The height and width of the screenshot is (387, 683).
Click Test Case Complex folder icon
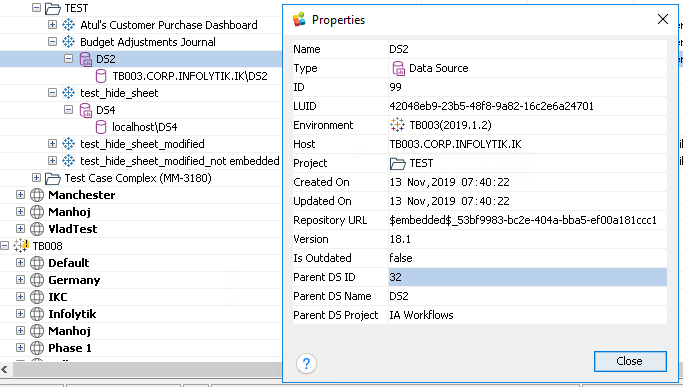tap(53, 178)
